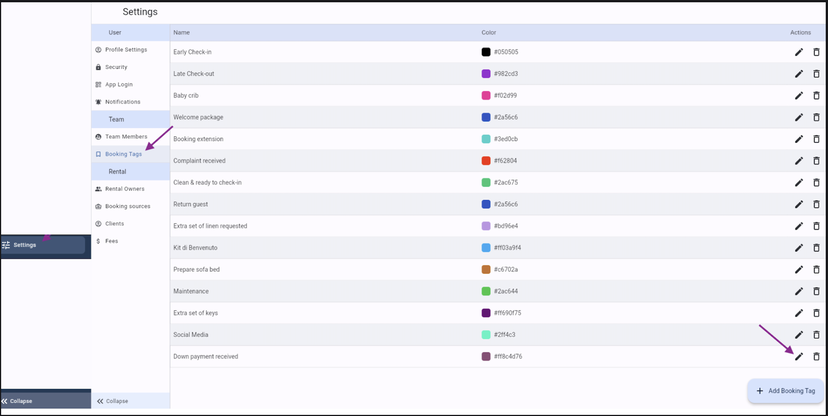
Task: Click the black #050505 color swatch
Action: click(486, 52)
